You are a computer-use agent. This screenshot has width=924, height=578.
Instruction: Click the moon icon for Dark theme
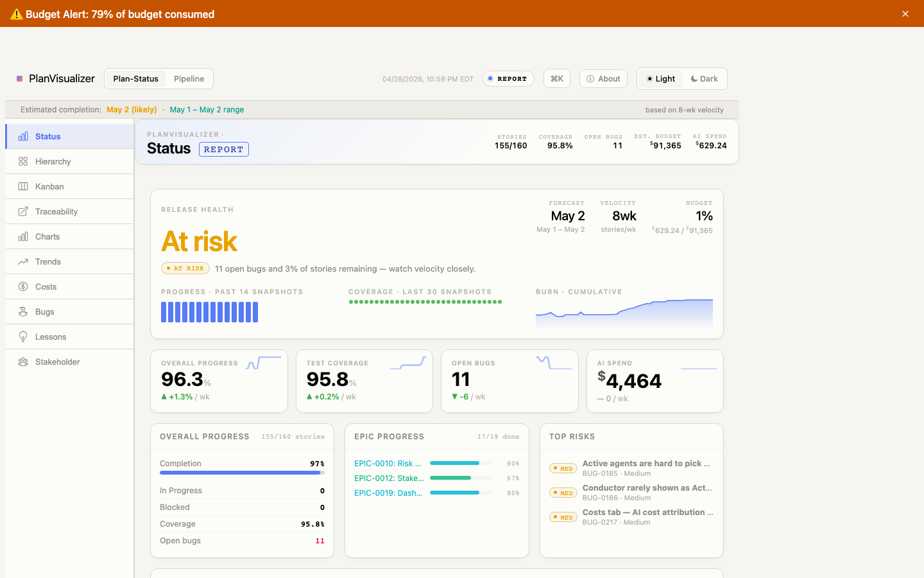pyautogui.click(x=694, y=79)
